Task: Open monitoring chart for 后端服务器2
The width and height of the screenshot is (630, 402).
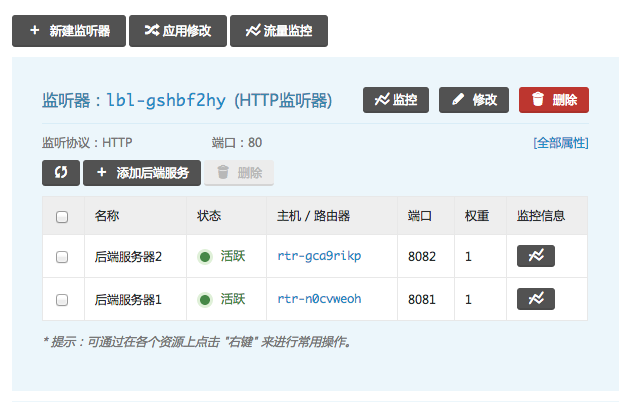Action: point(535,257)
